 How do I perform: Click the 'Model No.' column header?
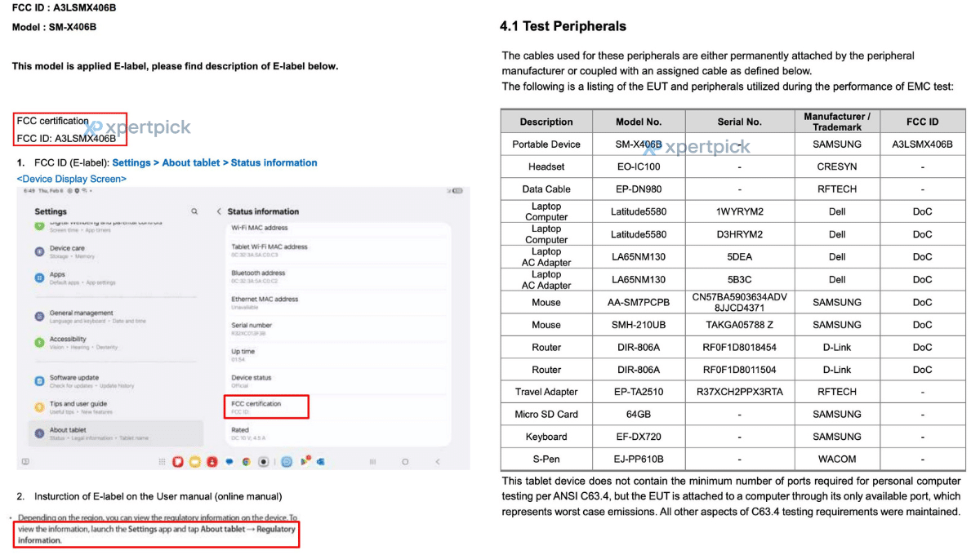[639, 122]
